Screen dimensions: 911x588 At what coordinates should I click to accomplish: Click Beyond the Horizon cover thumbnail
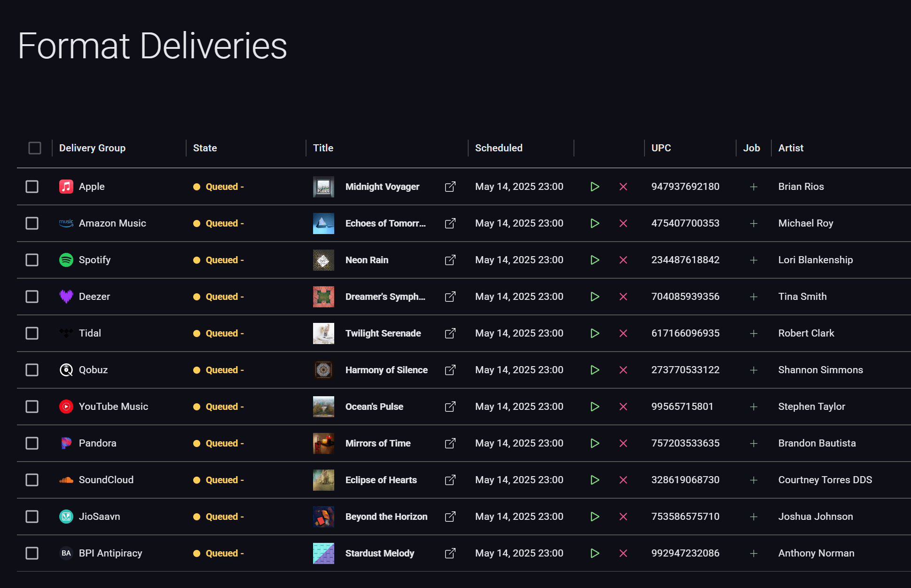[x=323, y=517]
